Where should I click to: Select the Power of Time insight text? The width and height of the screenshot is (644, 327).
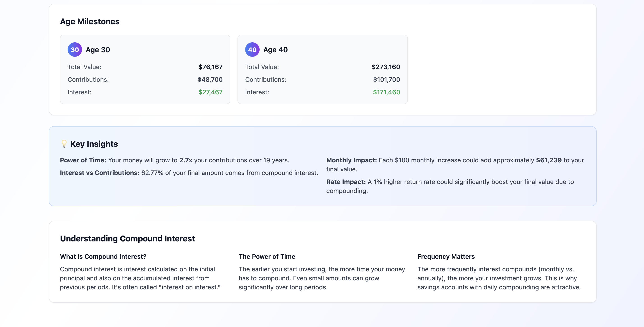(174, 160)
